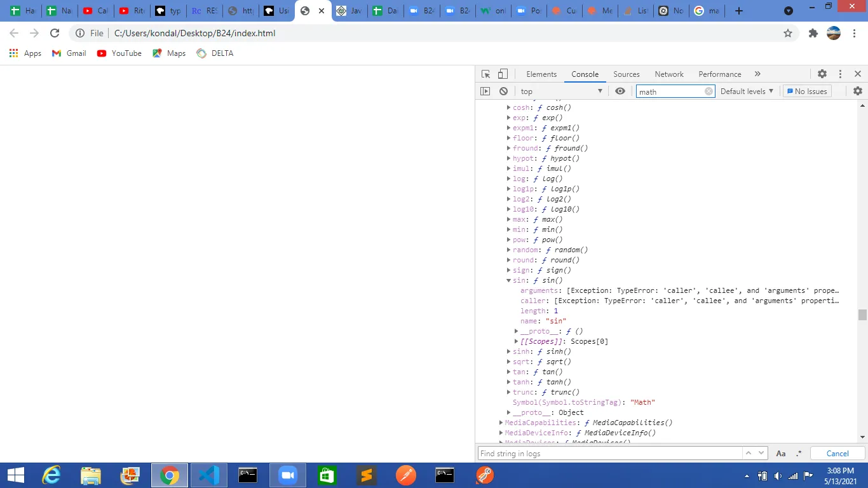Image resolution: width=868 pixels, height=488 pixels.
Task: Click the No Issues button
Action: pos(807,91)
